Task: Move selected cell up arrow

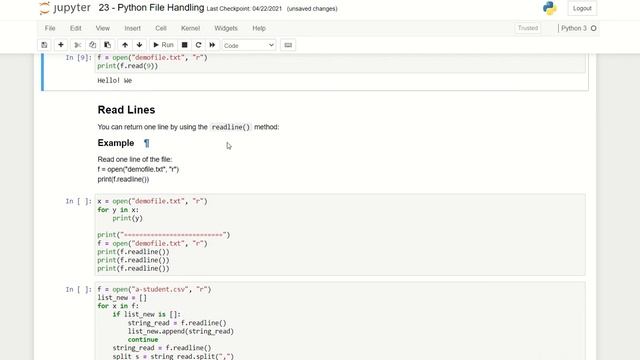Action: coord(125,45)
